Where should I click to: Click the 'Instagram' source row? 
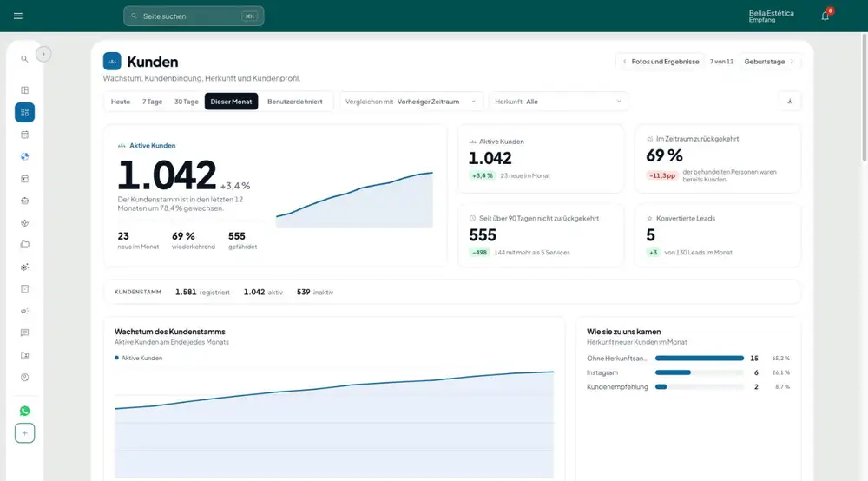[x=688, y=372]
